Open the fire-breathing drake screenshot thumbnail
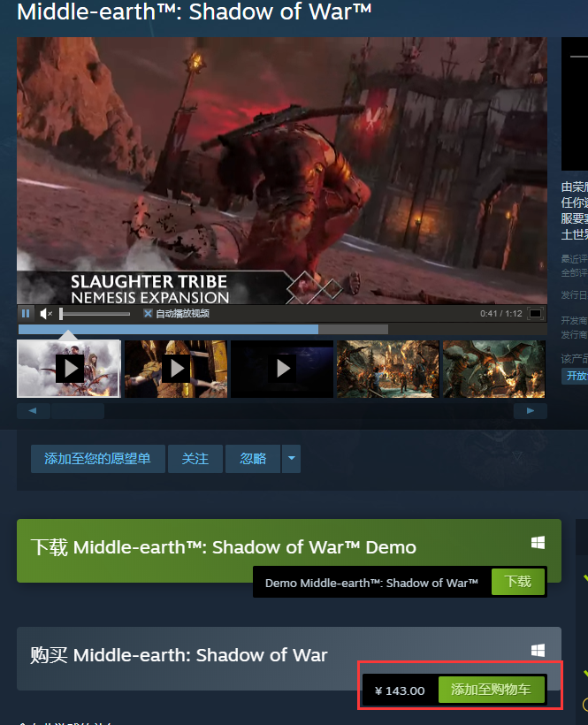The image size is (588, 725). pos(493,369)
